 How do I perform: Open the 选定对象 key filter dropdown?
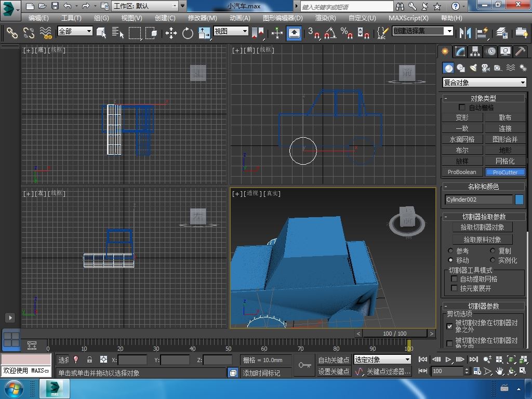click(382, 360)
